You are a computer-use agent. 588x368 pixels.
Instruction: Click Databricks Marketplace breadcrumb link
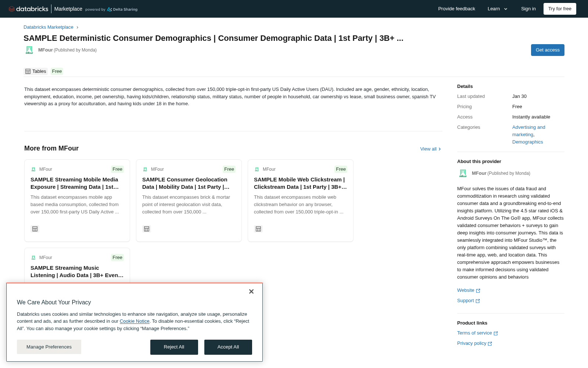click(x=49, y=27)
